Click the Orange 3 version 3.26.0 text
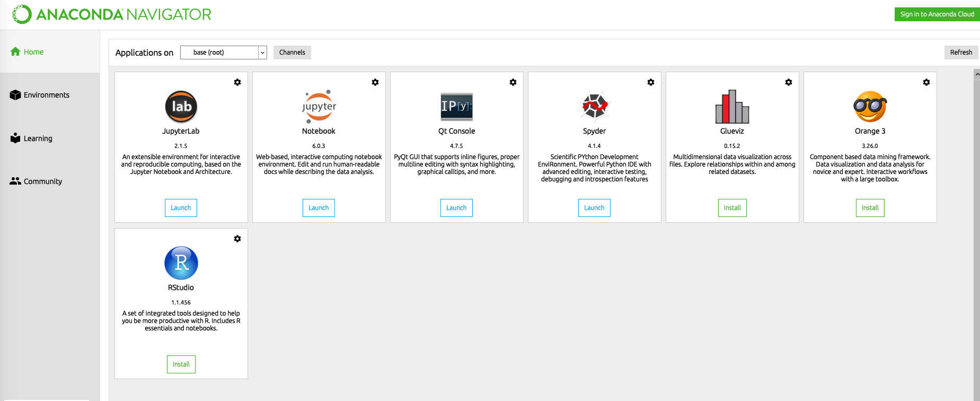Image resolution: width=980 pixels, height=401 pixels. point(870,146)
